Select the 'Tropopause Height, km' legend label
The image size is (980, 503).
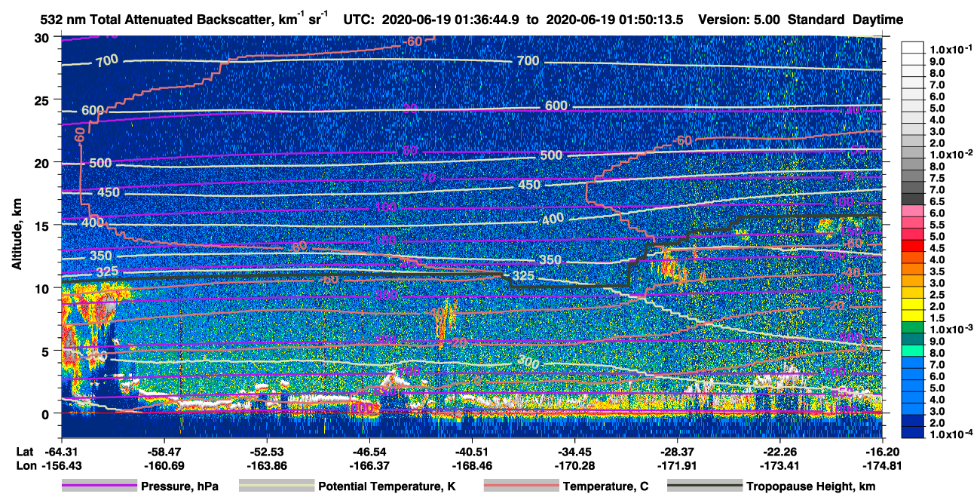click(810, 487)
